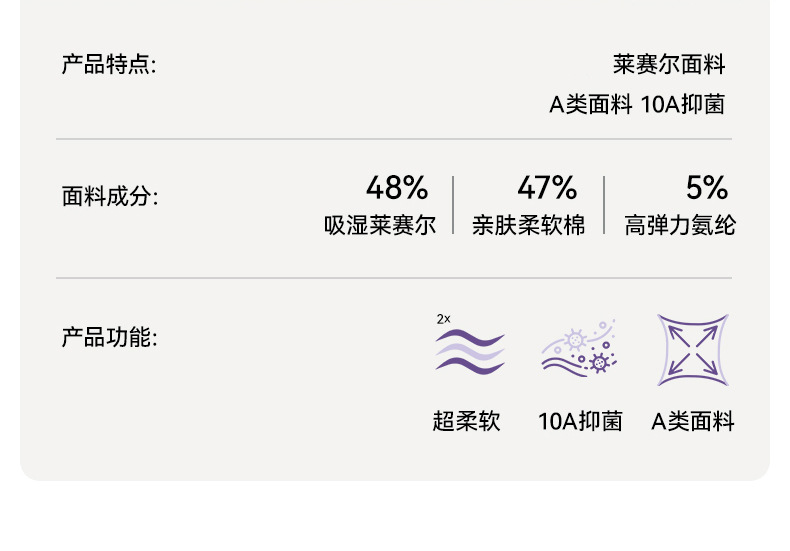Click the 超柔软 label
The width and height of the screenshot is (790, 551).
tap(466, 421)
